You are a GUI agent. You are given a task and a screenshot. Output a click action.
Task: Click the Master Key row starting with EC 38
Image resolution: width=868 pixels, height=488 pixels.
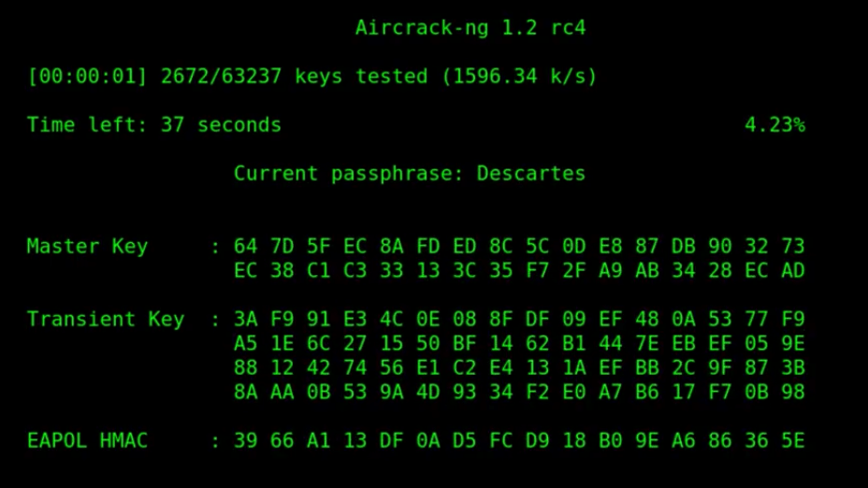pyautogui.click(x=518, y=271)
